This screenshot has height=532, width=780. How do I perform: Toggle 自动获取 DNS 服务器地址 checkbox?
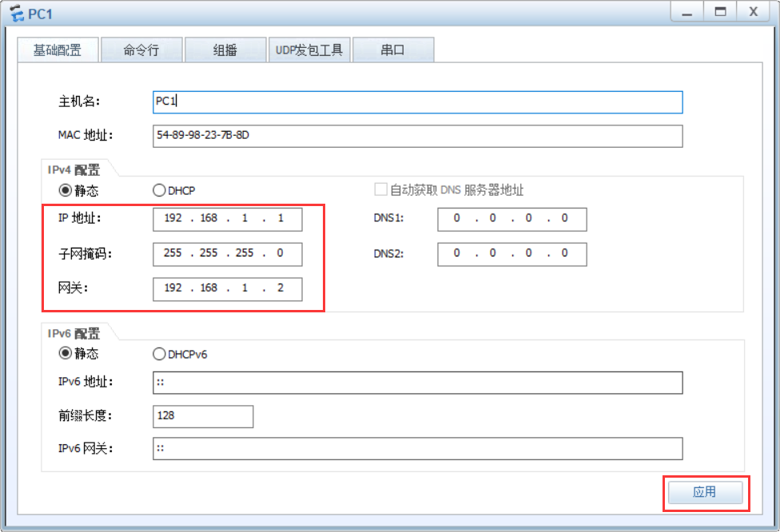click(380, 189)
